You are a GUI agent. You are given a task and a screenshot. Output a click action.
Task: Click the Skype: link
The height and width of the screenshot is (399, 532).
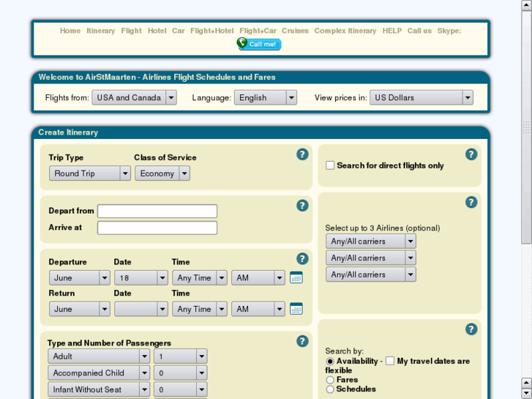(449, 31)
